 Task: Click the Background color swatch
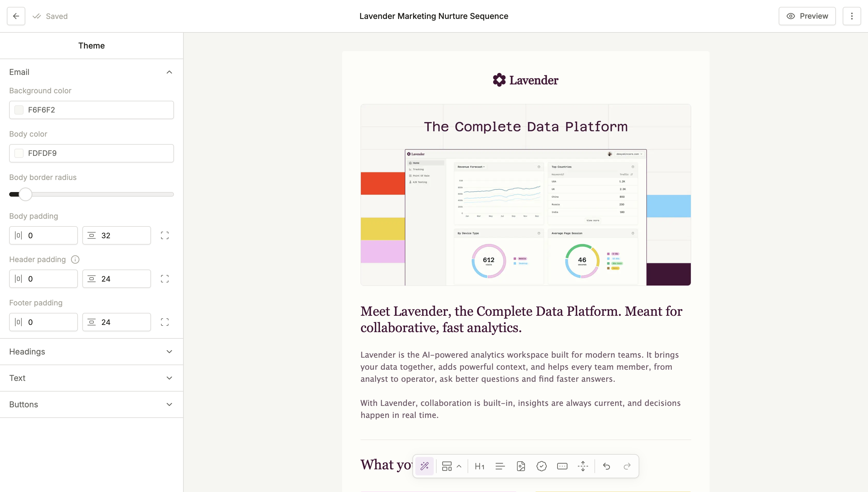tap(19, 110)
